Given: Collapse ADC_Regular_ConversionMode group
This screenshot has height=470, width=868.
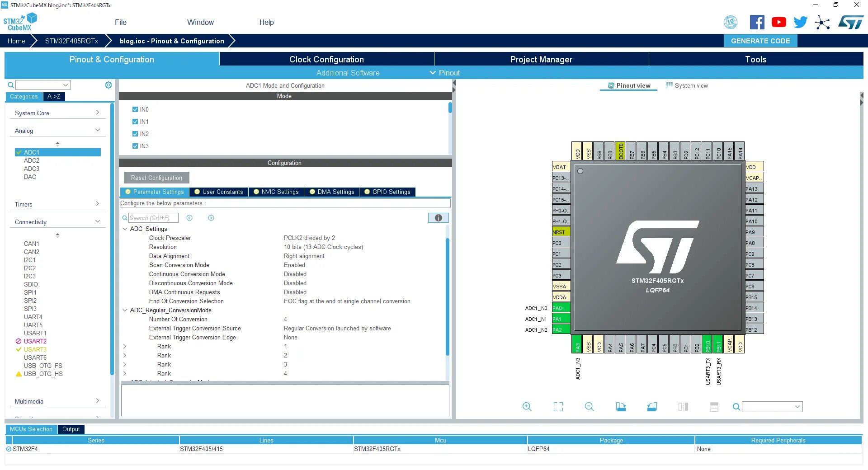Looking at the screenshot, I should click(x=125, y=310).
